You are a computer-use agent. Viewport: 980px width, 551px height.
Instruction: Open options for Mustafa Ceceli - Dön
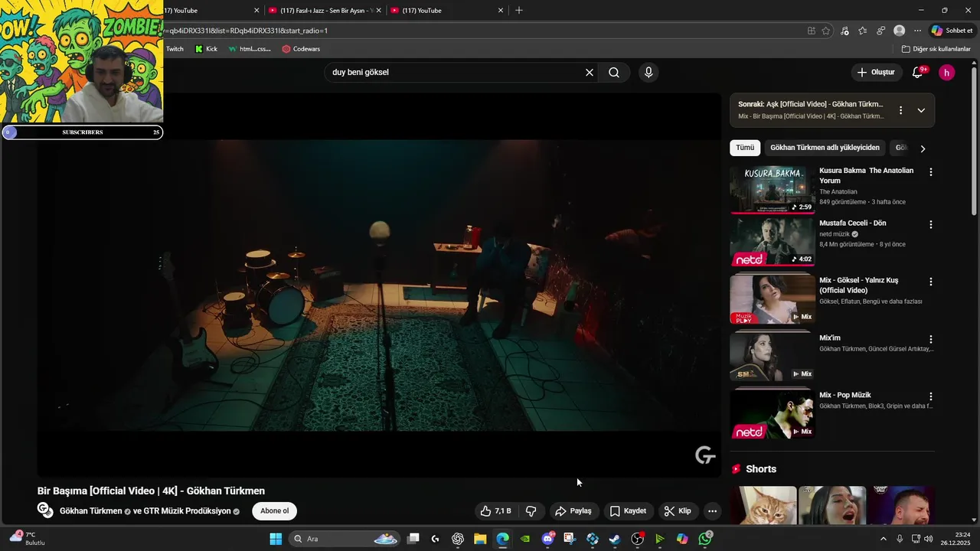[931, 225]
